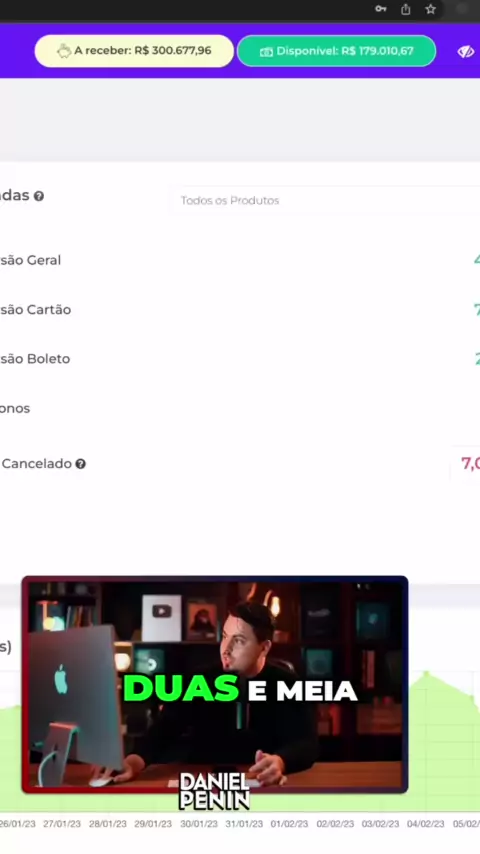This screenshot has height=854, width=480.
Task: Click the money icon beside Disponível
Action: (x=266, y=52)
